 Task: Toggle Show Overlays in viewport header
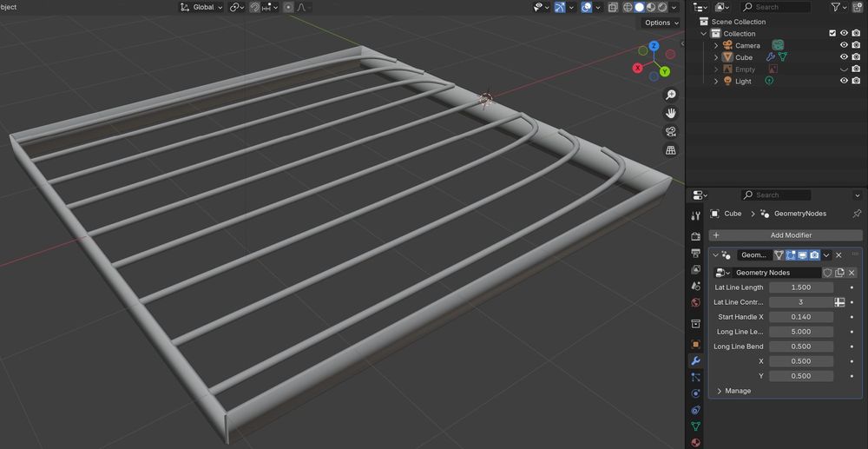click(586, 7)
